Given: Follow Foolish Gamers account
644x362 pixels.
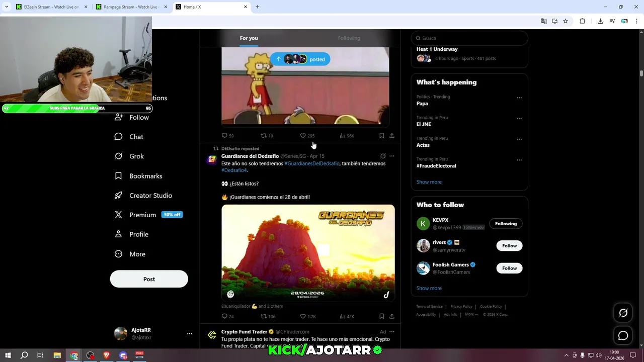Looking at the screenshot, I should (x=509, y=268).
